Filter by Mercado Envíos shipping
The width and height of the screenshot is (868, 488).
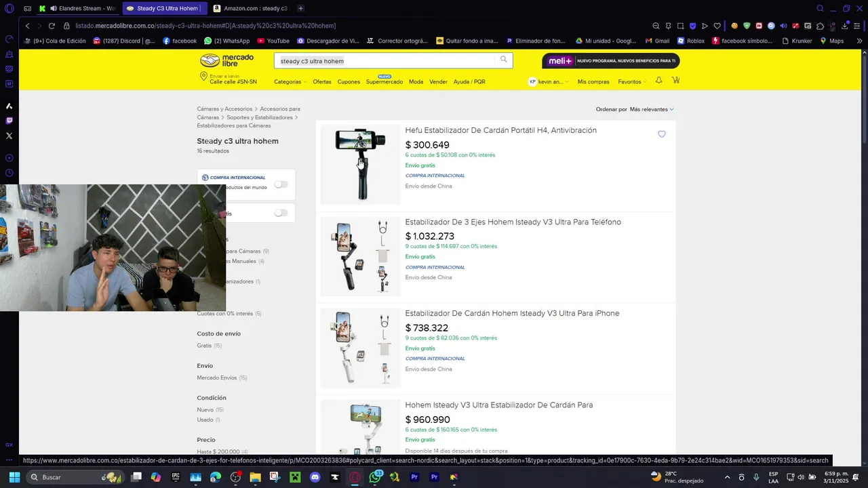[222, 378]
